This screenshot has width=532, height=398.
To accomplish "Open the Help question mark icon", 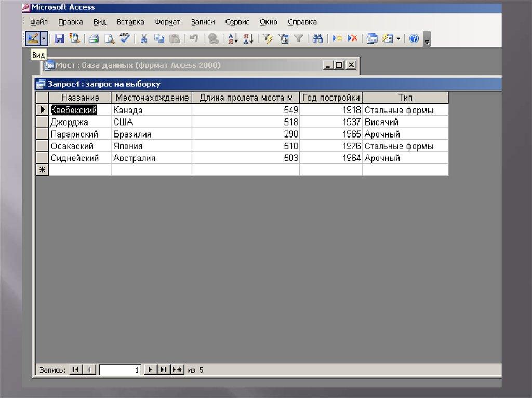I will tap(414, 38).
